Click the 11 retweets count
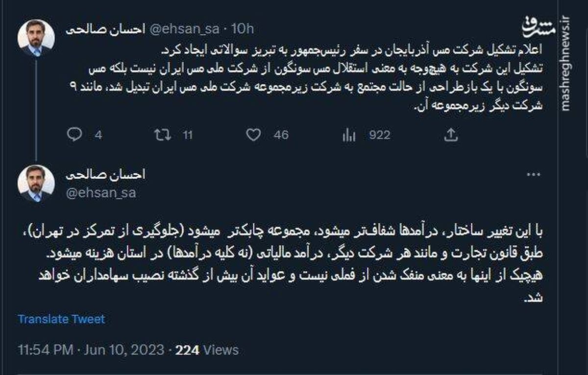 coord(188,135)
